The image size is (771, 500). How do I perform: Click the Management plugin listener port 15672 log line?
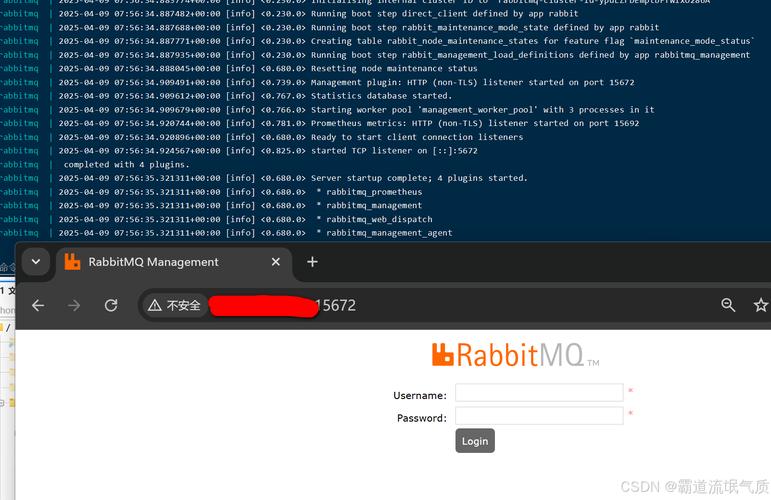tap(473, 82)
